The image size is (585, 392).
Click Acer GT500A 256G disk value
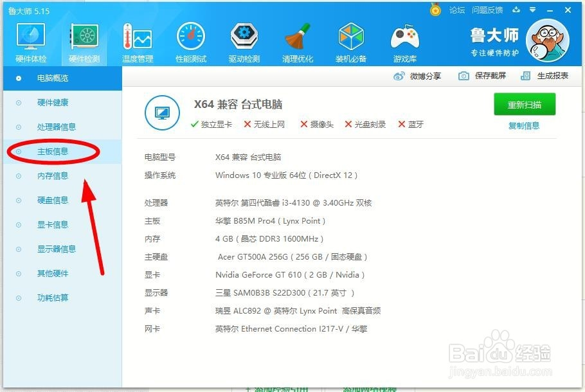click(292, 257)
